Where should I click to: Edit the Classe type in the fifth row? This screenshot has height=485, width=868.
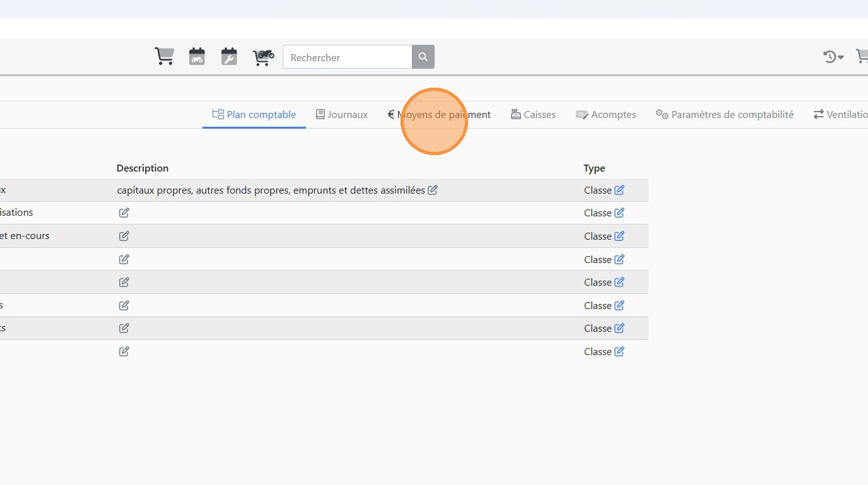tap(619, 282)
